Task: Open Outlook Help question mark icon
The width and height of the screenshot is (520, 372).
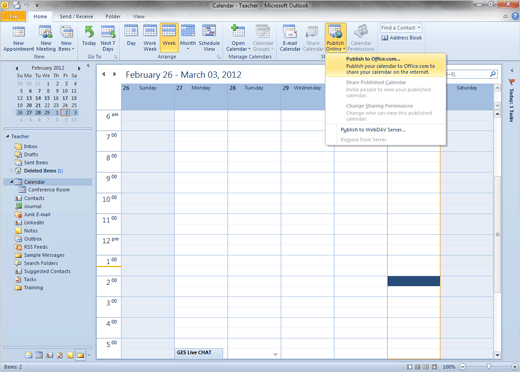Action: point(515,16)
